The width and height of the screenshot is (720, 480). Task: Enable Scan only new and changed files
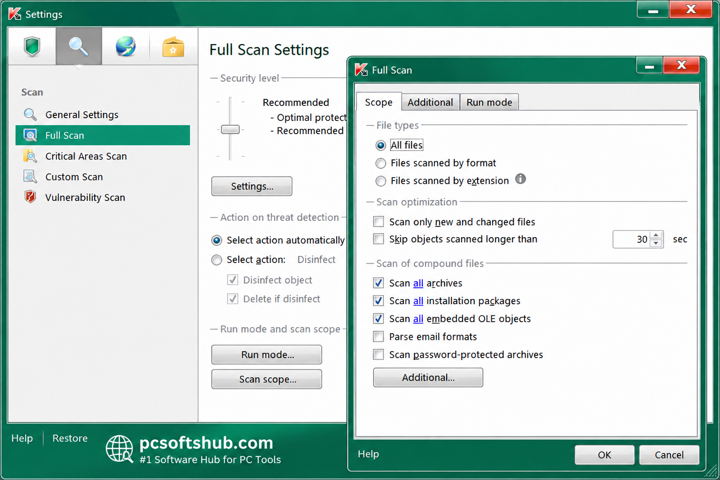(378, 222)
